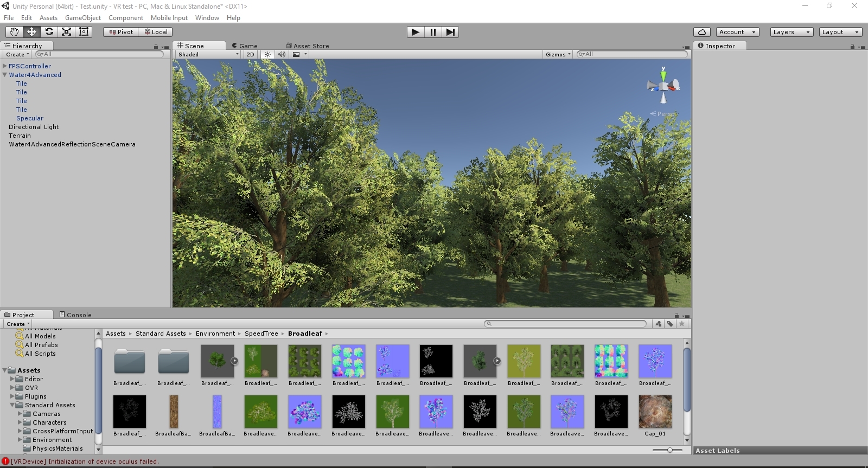The width and height of the screenshot is (868, 468).
Task: Select All Prefabs favorite
Action: coord(41,345)
